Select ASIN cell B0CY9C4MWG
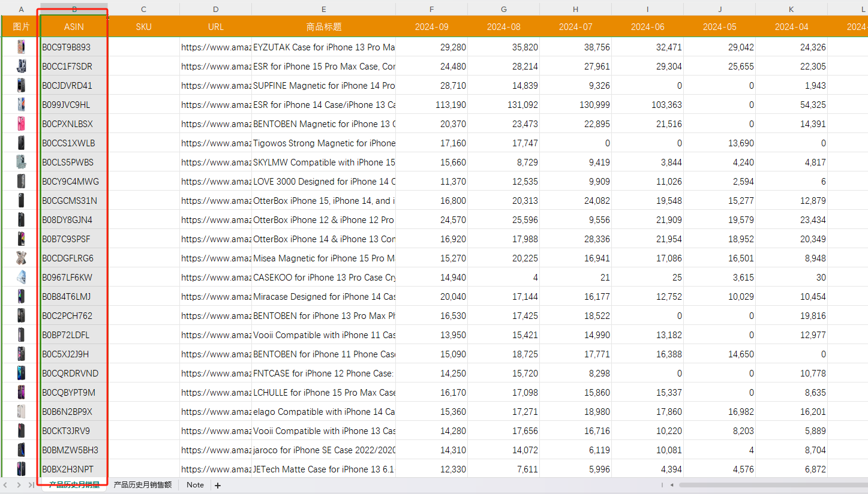This screenshot has height=494, width=868. (74, 181)
